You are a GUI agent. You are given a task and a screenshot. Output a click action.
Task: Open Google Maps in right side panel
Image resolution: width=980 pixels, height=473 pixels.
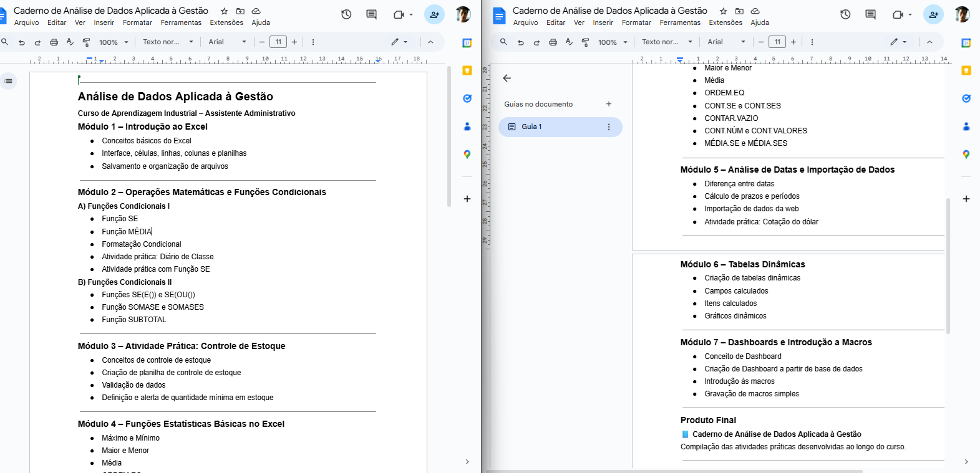[x=966, y=155]
